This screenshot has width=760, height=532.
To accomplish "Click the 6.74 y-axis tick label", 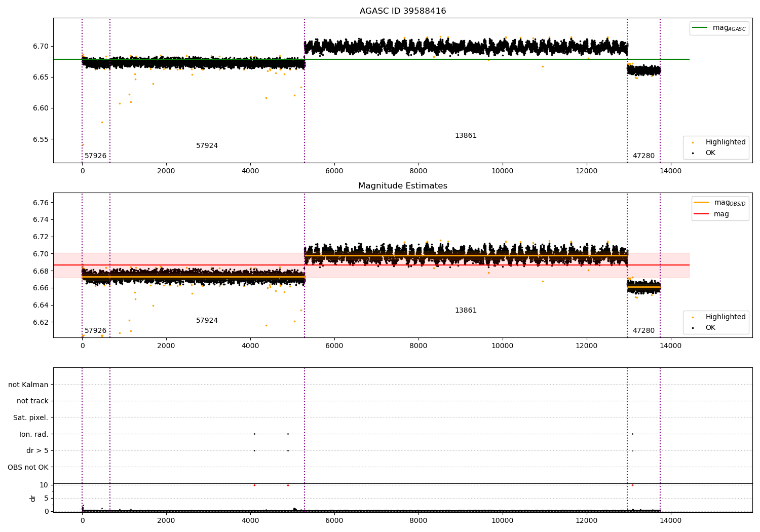I will (40, 220).
